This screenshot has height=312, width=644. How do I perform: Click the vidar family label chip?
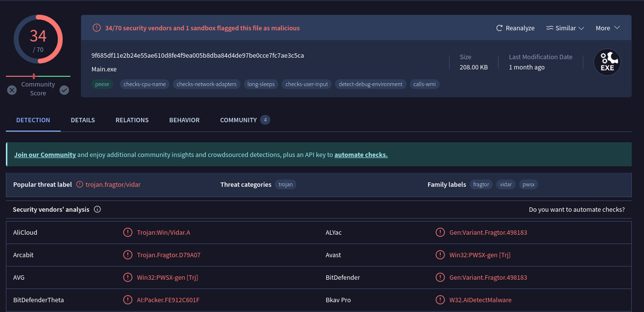click(x=506, y=184)
